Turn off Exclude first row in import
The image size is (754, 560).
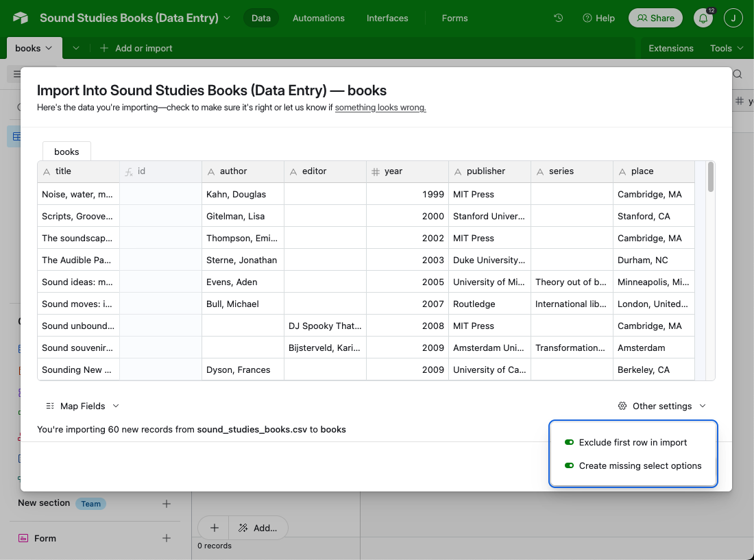(x=569, y=442)
